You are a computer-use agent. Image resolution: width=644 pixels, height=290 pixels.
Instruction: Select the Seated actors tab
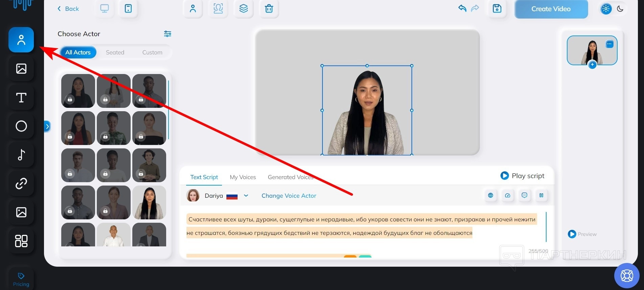point(115,52)
